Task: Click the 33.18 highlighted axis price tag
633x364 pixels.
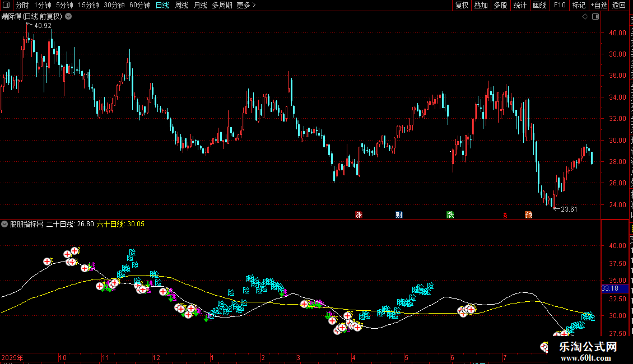Action: click(614, 288)
